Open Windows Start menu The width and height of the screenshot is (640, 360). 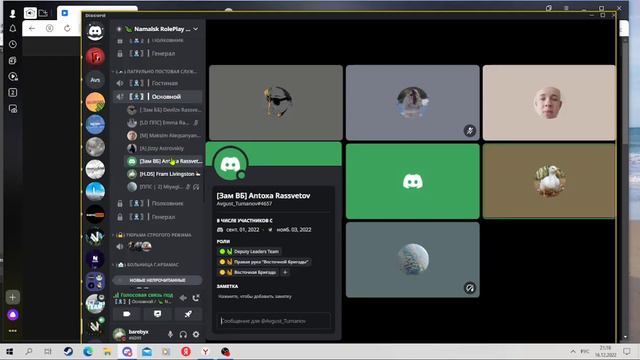tap(9, 351)
